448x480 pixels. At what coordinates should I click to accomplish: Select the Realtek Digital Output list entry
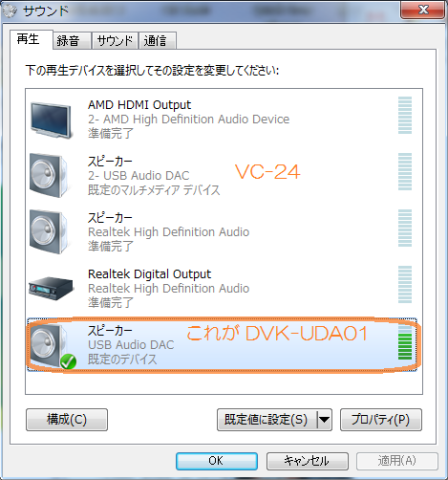[222, 288]
